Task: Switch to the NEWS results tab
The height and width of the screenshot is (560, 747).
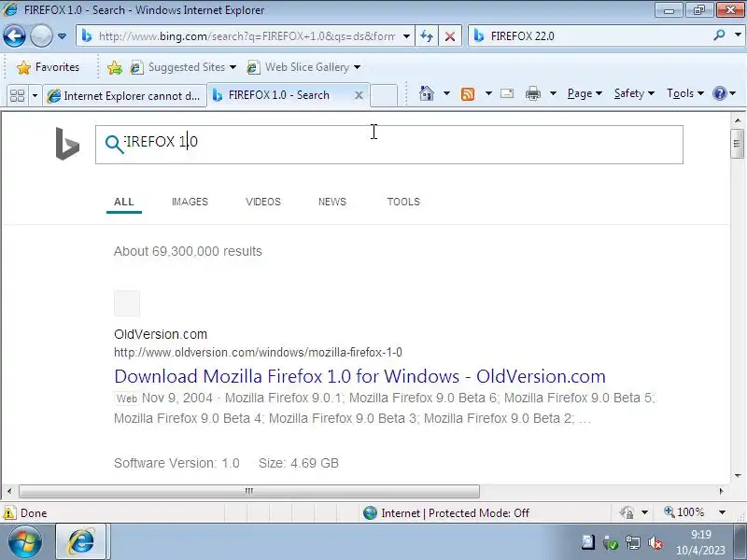Action: click(x=332, y=202)
